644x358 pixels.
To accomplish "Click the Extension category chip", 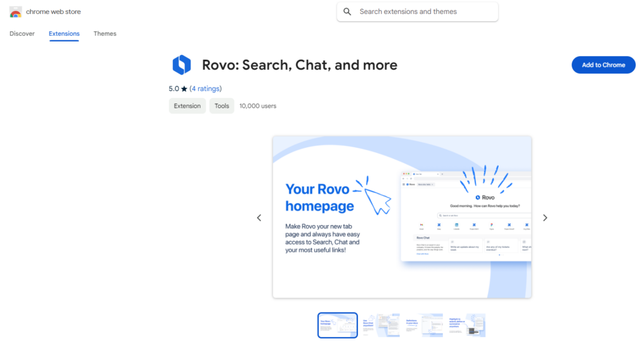I will (x=187, y=106).
